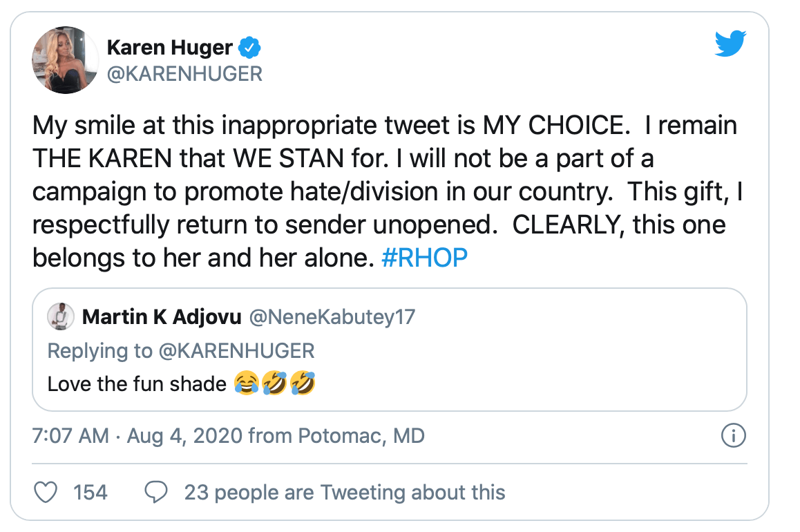Click the Aug 4, 2020 date
This screenshot has width=800, height=532.
[x=183, y=436]
